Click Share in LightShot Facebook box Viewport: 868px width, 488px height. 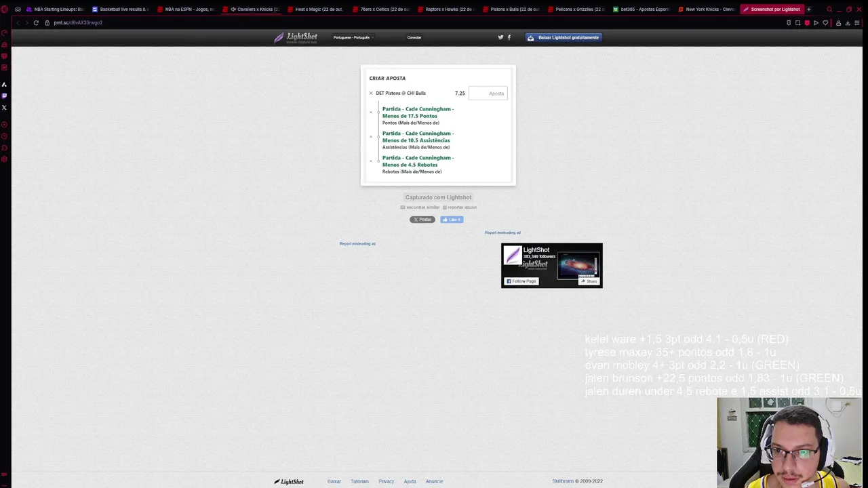[589, 281]
